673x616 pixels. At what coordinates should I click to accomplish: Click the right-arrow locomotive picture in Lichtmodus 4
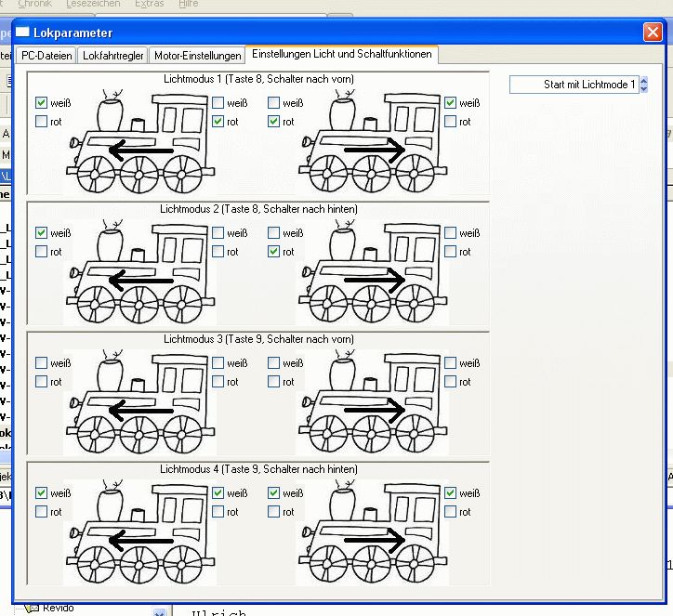tap(372, 532)
